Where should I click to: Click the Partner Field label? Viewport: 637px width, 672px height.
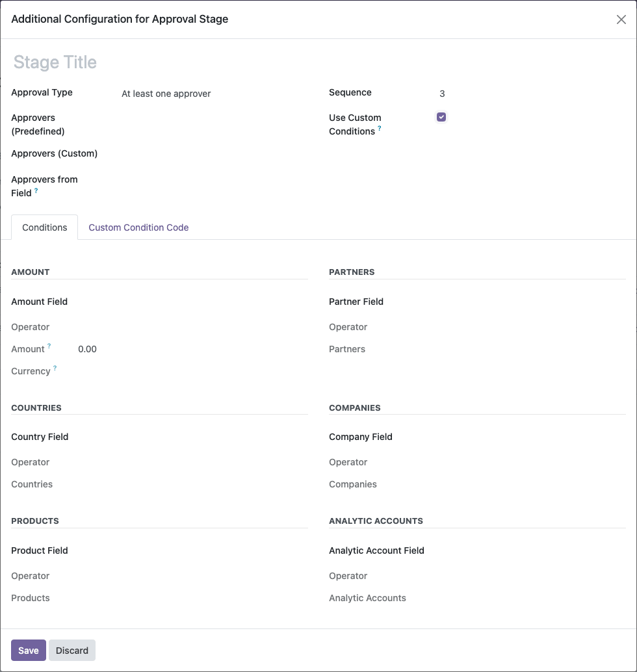[356, 302]
